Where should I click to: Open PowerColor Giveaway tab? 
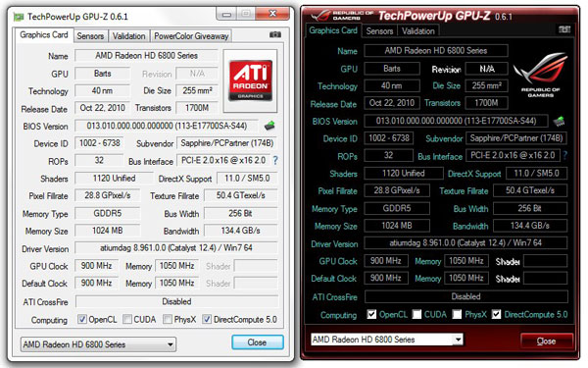191,36
